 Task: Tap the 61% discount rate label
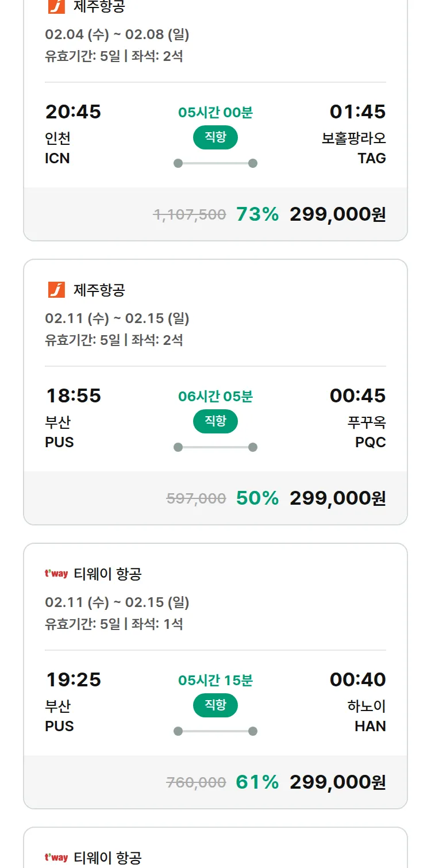[257, 782]
